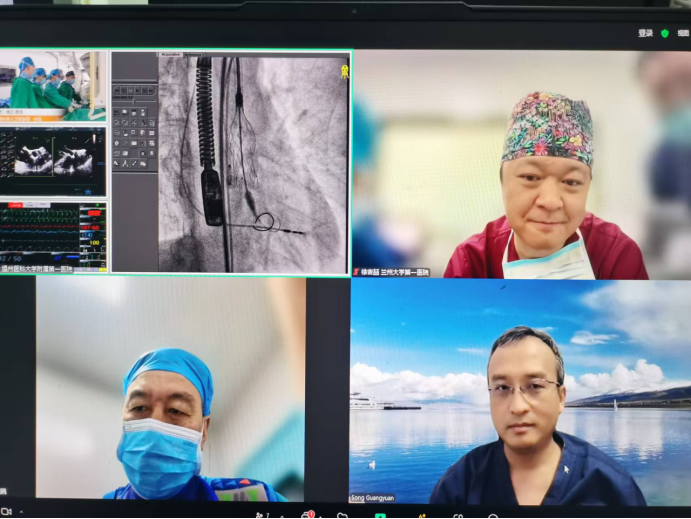Image resolution: width=691 pixels, height=519 pixels.
Task: Click the green share screen toolbar icon
Action: pos(380,515)
